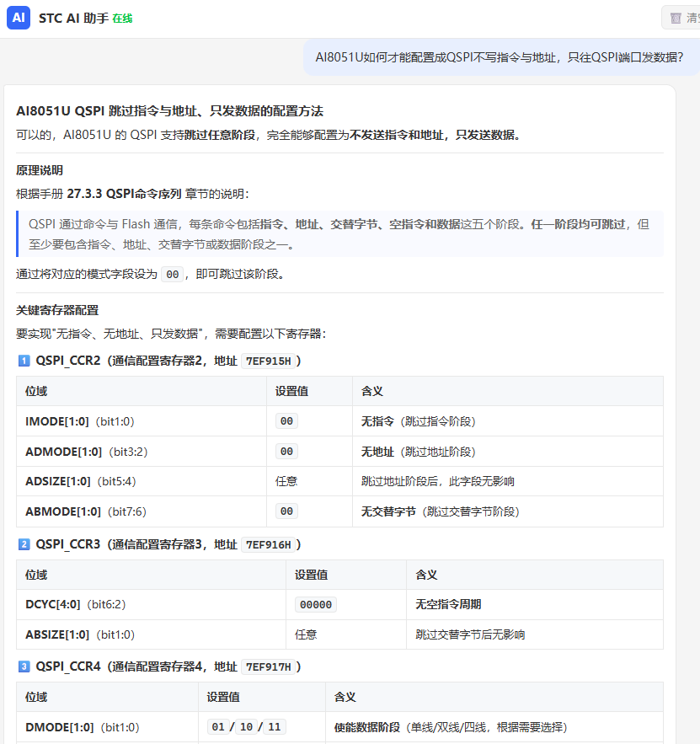Click the number 1 icon before QSPI_CCR2
Image resolution: width=700 pixels, height=744 pixels.
tap(24, 361)
